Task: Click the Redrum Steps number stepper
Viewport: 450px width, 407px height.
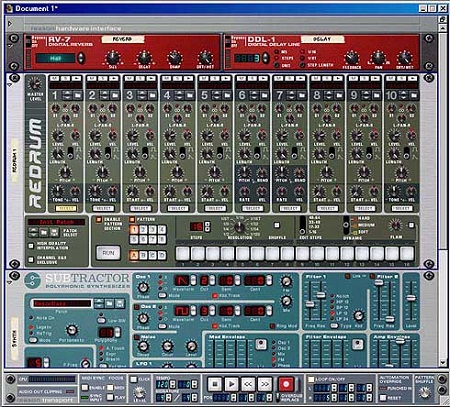Action: [x=208, y=227]
